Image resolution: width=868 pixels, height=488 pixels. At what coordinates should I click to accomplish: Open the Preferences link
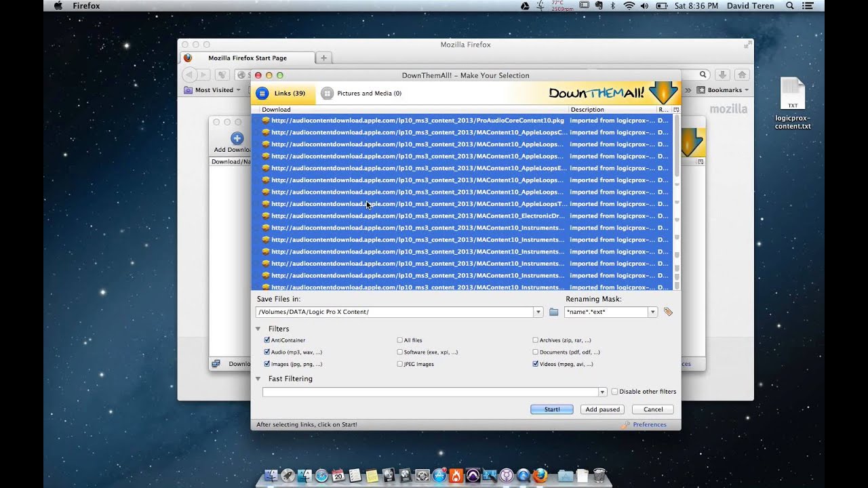(650, 425)
